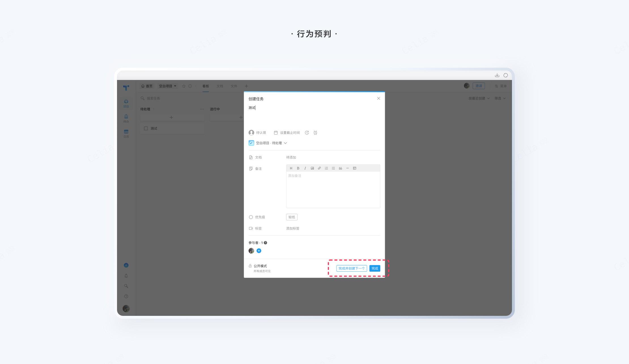This screenshot has width=629, height=364.
Task: Switch to the 文档 tab
Action: [220, 86]
